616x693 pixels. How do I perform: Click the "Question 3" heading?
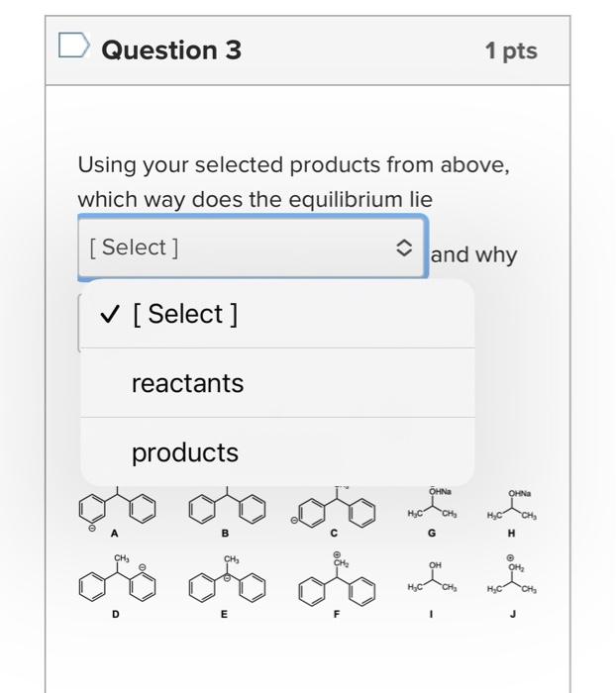pyautogui.click(x=171, y=49)
